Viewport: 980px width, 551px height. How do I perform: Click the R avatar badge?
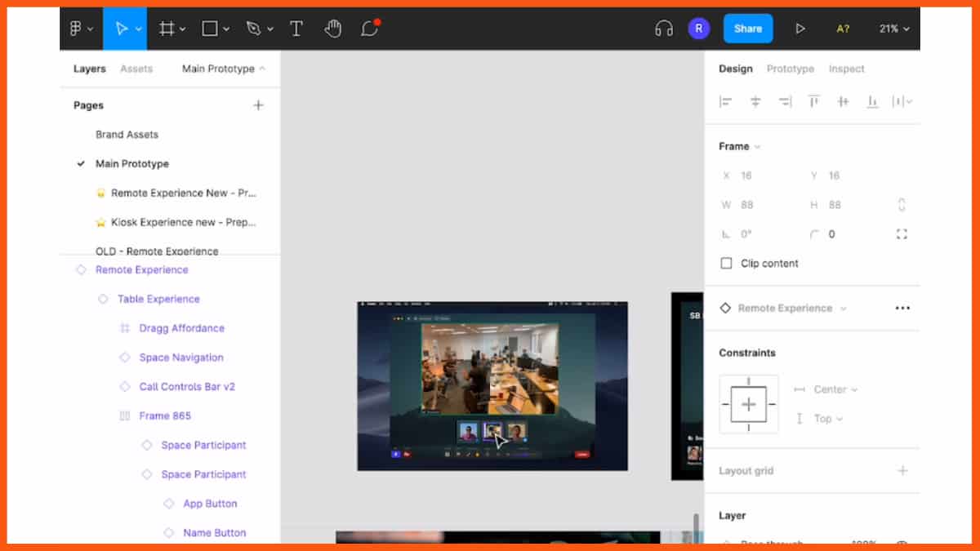click(699, 28)
